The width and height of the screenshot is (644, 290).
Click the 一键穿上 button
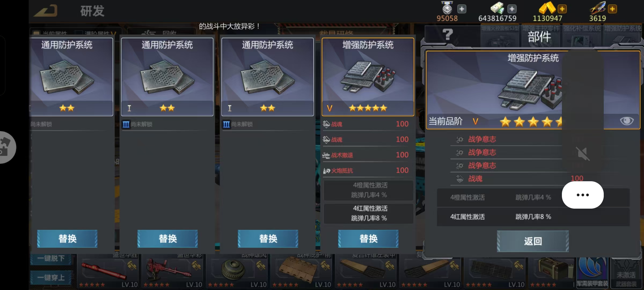point(51,278)
